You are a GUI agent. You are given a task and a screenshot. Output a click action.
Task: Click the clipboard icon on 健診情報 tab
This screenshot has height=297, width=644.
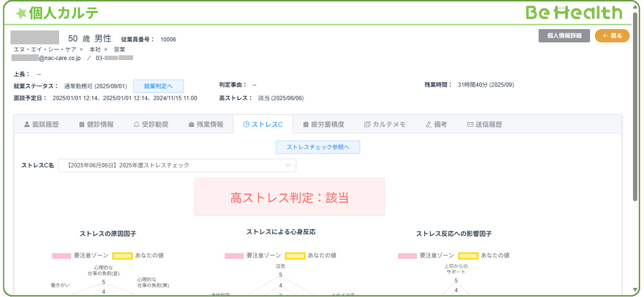(82, 124)
